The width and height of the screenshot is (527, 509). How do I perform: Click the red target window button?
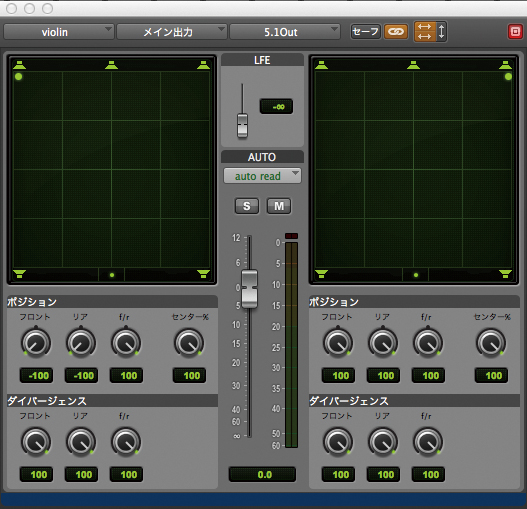click(x=515, y=32)
